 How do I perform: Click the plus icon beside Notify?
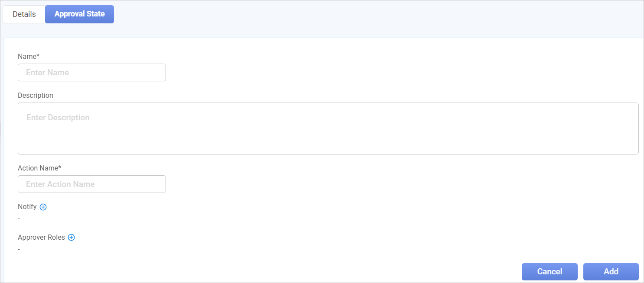tap(43, 207)
